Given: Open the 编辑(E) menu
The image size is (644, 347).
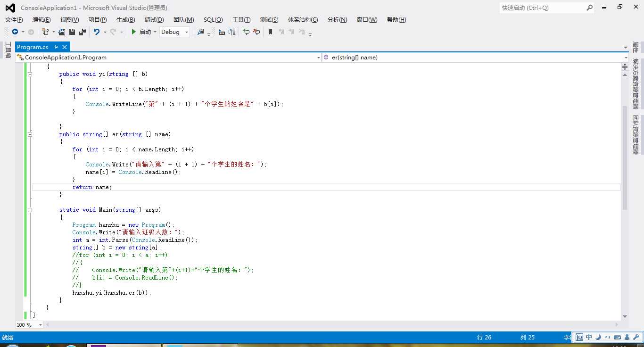Looking at the screenshot, I should (41, 19).
